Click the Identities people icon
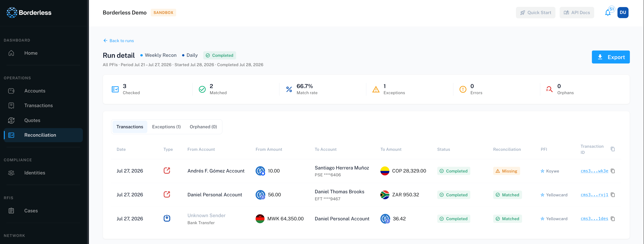 (11, 173)
